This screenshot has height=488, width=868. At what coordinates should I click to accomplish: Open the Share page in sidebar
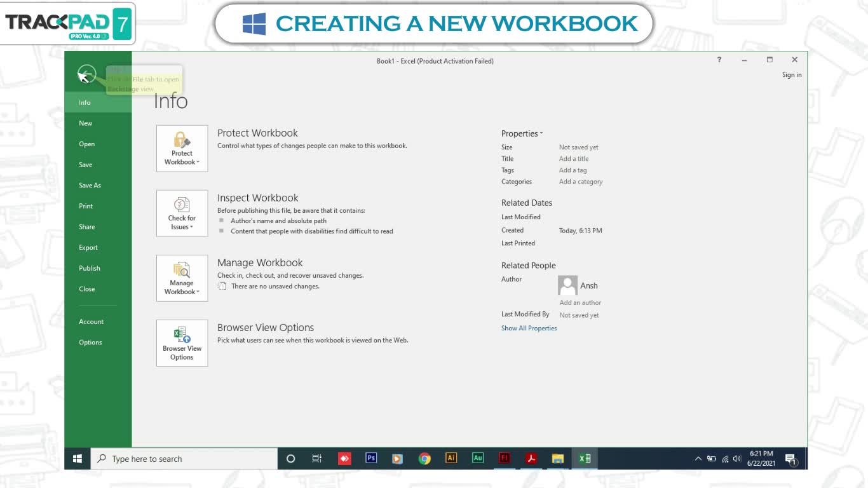click(x=98, y=227)
